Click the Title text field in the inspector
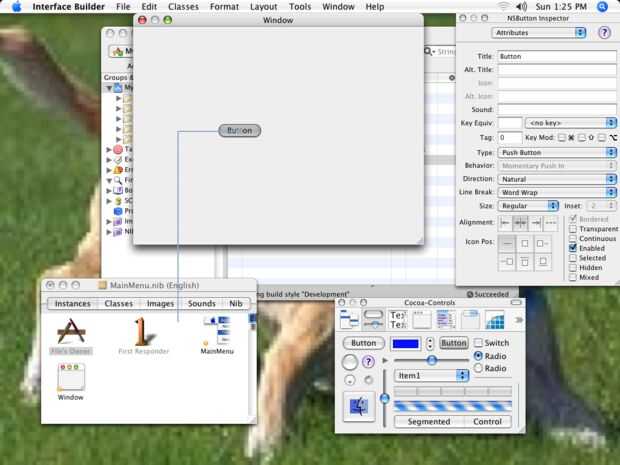The width and height of the screenshot is (620, 465). click(557, 56)
